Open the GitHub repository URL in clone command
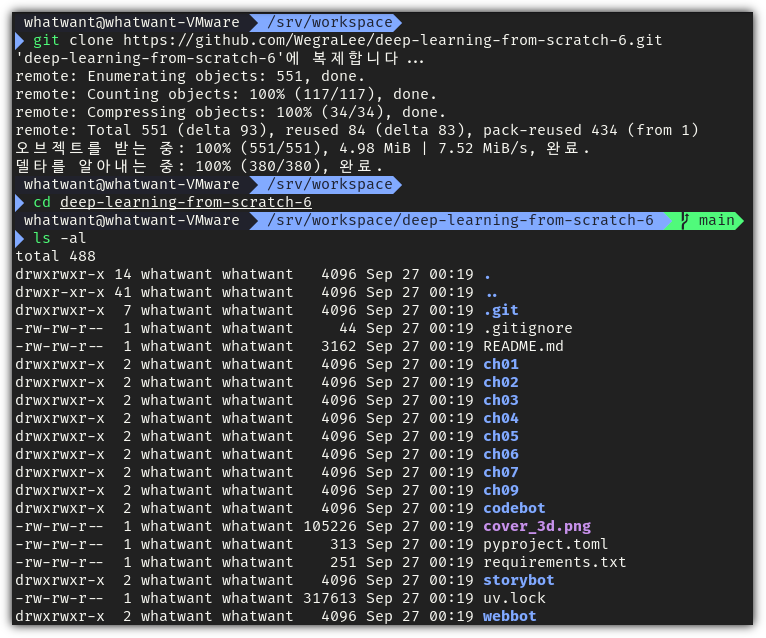This screenshot has height=638, width=766. click(392, 40)
